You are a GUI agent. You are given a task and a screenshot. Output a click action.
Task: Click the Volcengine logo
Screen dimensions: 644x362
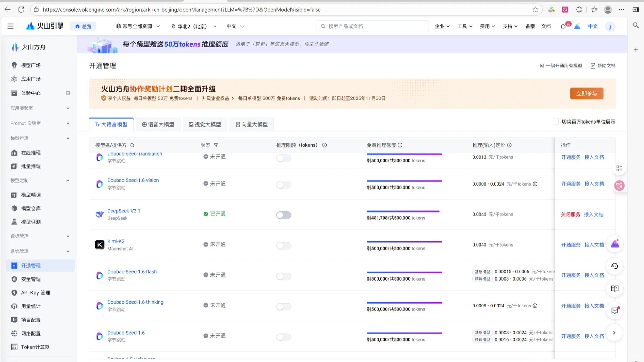point(45,26)
